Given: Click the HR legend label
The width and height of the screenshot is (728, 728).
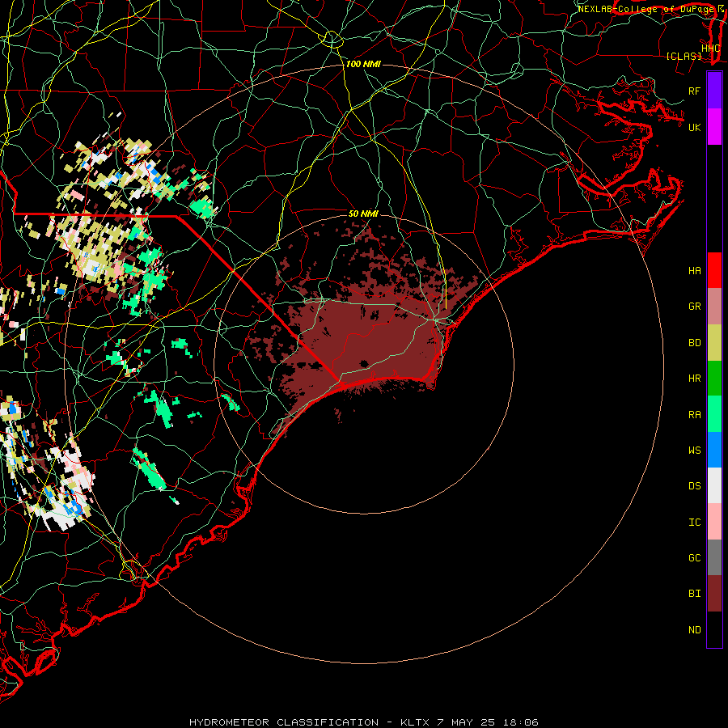Looking at the screenshot, I should (x=694, y=379).
